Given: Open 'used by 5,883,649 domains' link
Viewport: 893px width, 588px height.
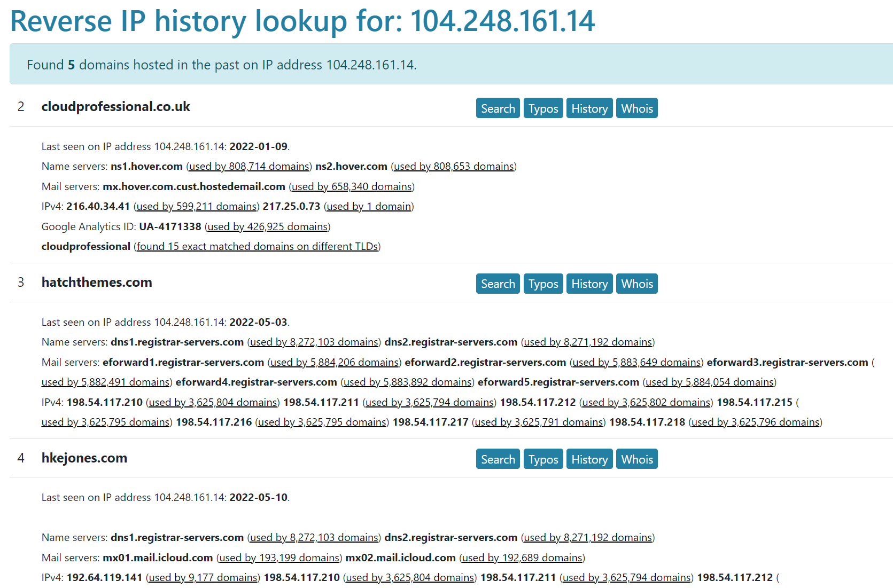Looking at the screenshot, I should pyautogui.click(x=636, y=362).
